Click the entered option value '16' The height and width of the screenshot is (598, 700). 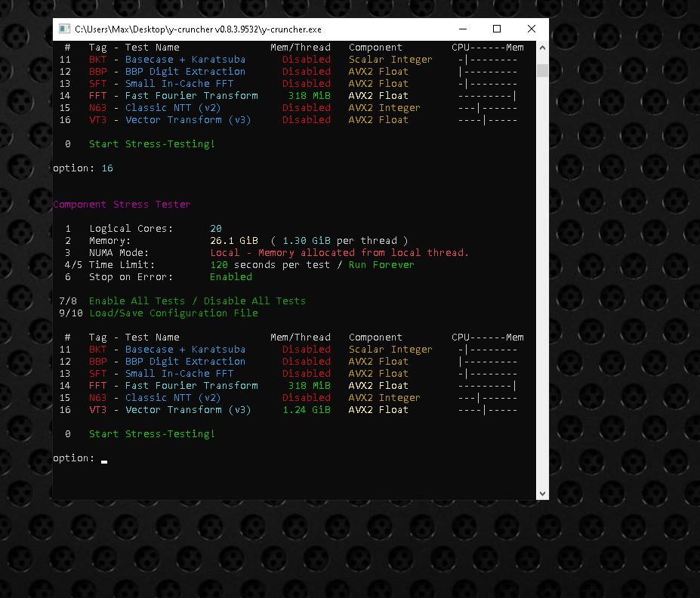pyautogui.click(x=107, y=168)
